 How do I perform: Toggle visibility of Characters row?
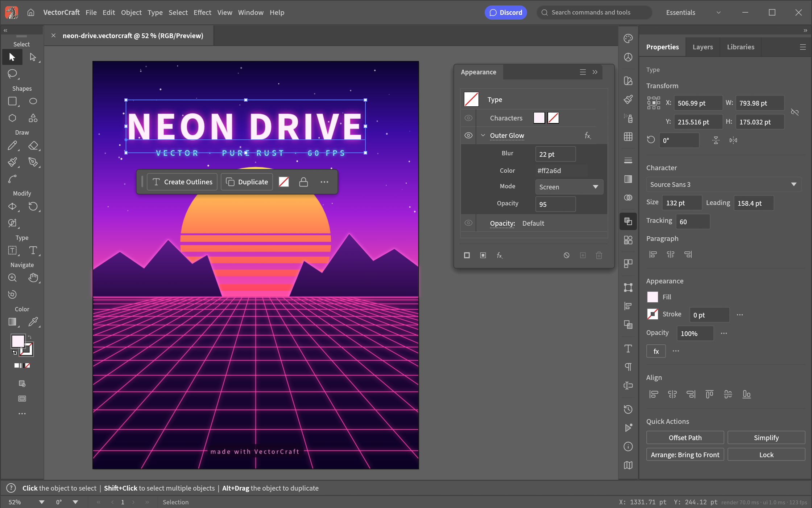(468, 118)
